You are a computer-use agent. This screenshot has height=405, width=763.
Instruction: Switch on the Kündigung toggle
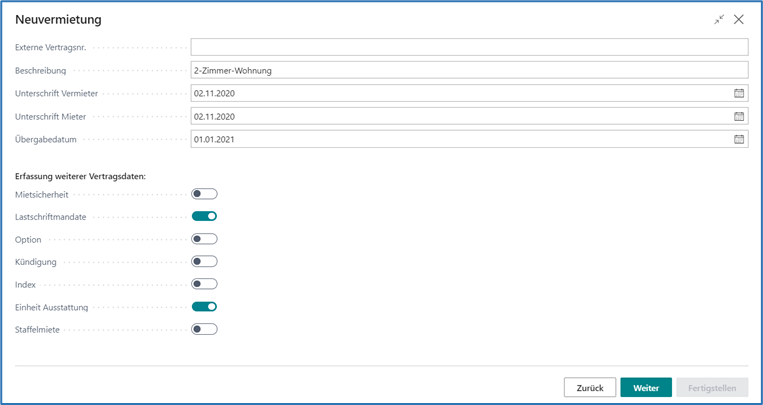(x=204, y=261)
